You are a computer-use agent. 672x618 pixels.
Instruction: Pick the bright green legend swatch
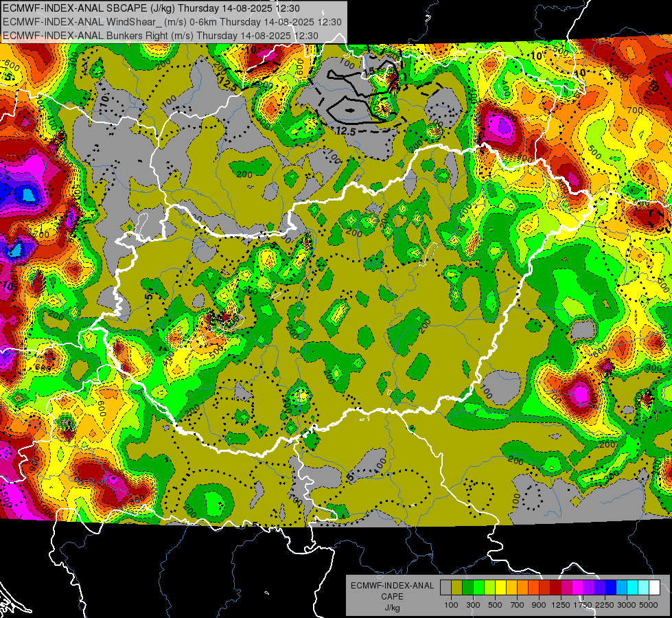coord(478,588)
